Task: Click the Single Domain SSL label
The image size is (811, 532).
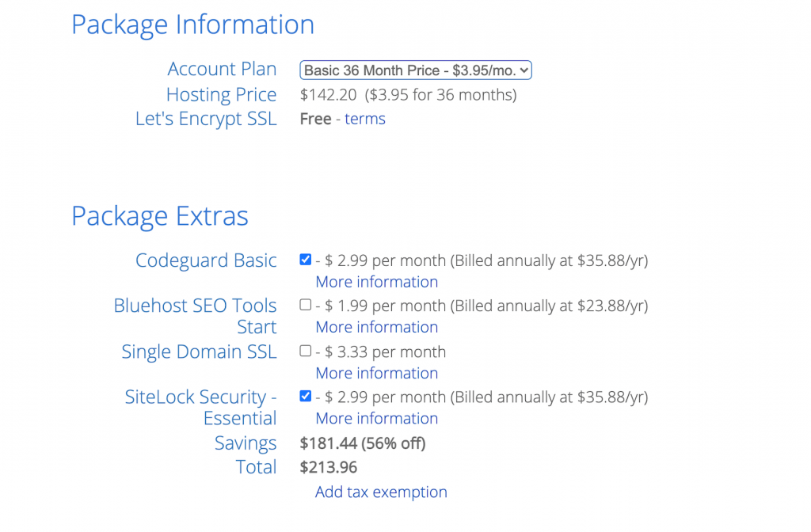Action: [x=199, y=351]
